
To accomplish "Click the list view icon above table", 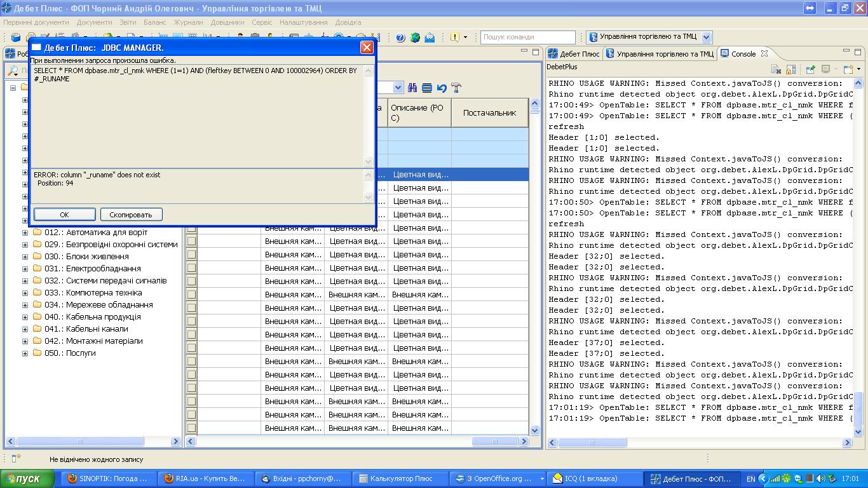I will click(427, 88).
